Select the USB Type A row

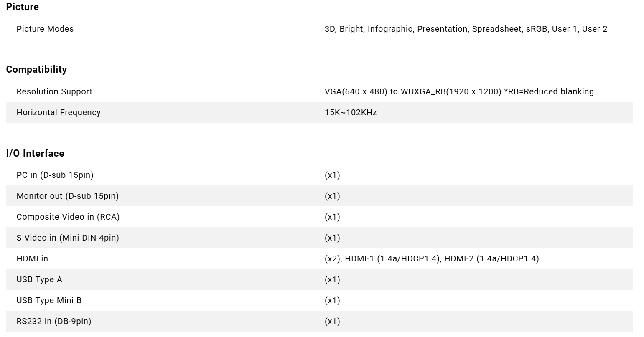click(x=319, y=279)
